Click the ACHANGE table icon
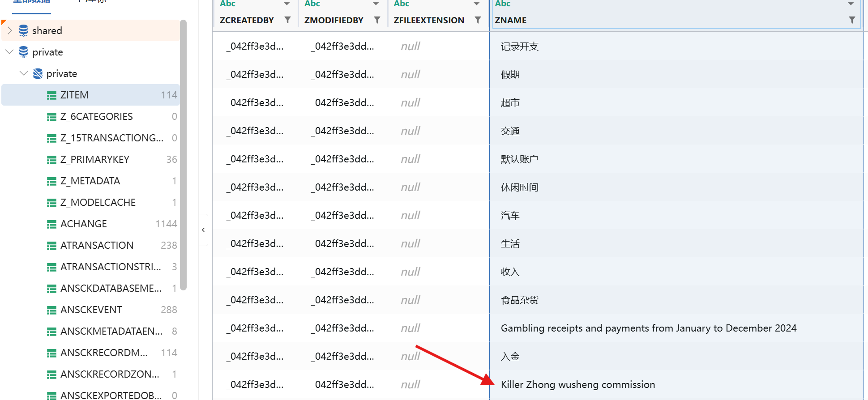The image size is (868, 400). (x=52, y=224)
